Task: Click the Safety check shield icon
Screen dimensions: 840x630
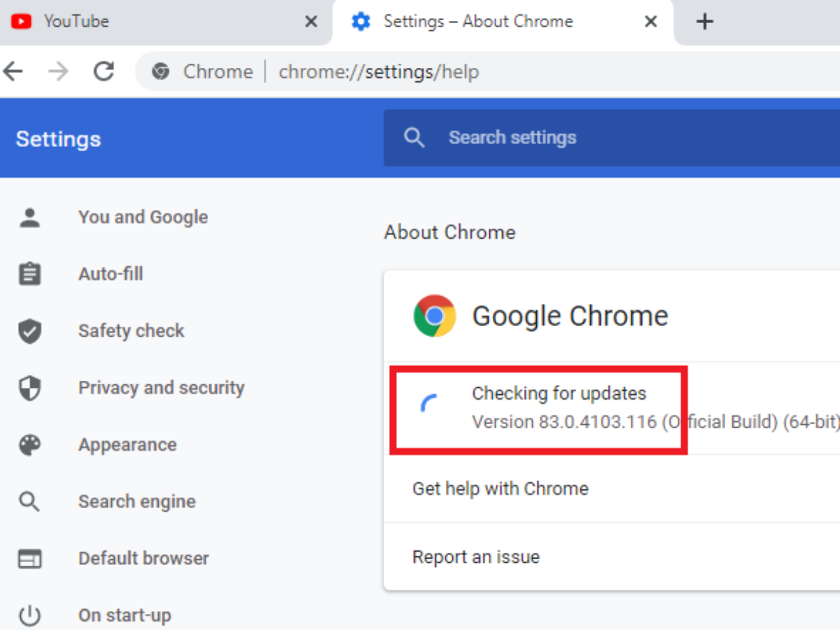Action: [29, 331]
